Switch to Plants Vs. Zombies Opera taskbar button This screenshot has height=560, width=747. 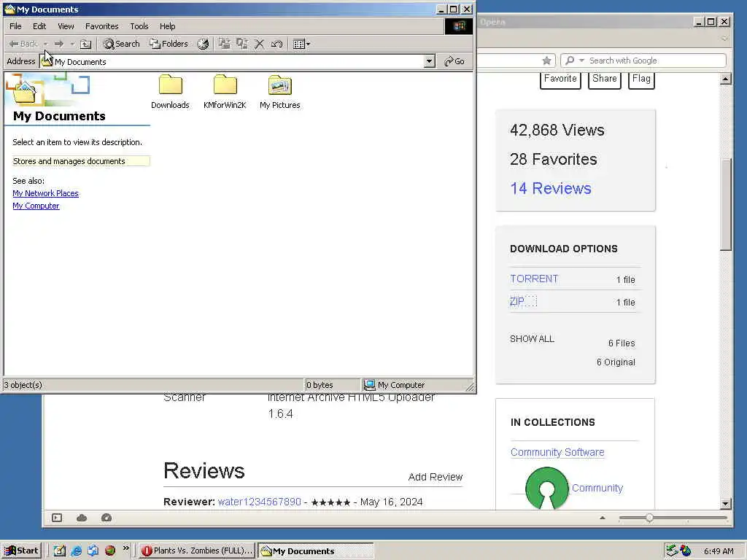coord(198,551)
